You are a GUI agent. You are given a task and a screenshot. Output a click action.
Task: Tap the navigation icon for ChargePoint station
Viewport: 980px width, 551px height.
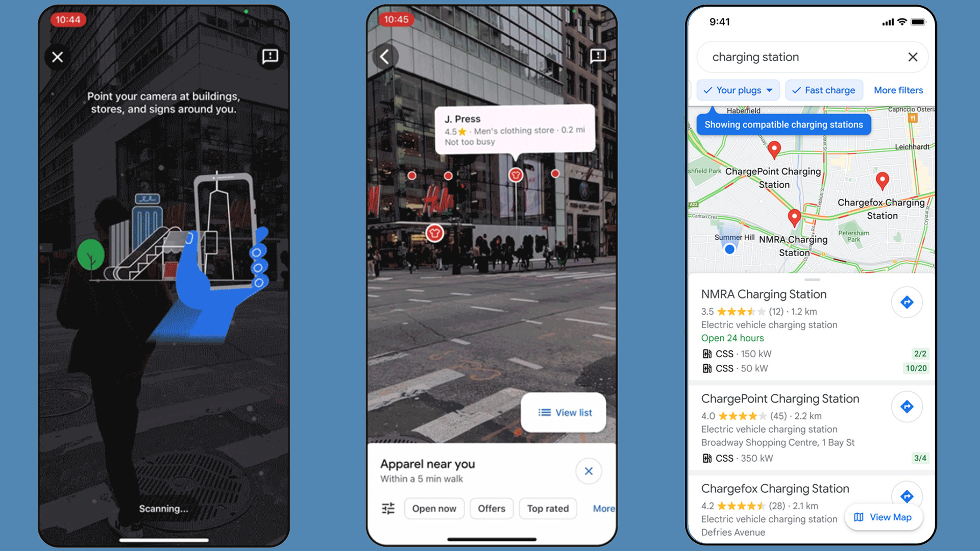[x=906, y=406]
